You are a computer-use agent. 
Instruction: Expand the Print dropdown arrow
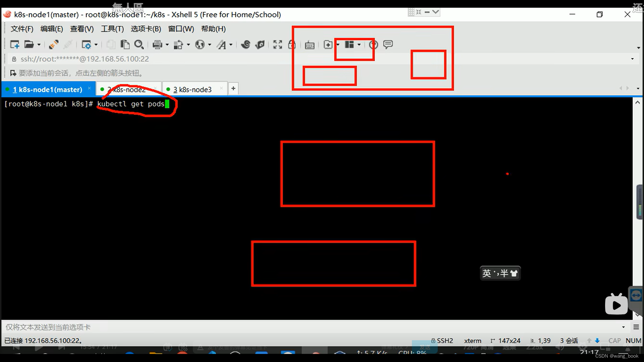[167, 45]
